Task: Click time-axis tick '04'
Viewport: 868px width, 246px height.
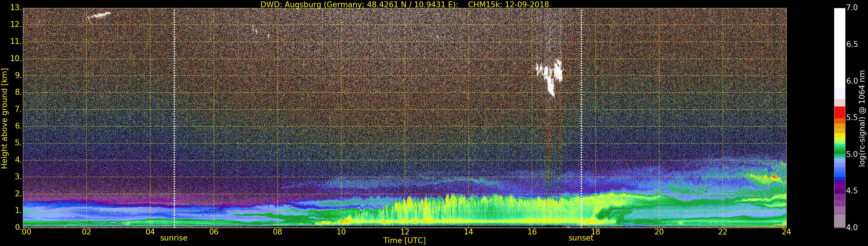Action: click(150, 232)
